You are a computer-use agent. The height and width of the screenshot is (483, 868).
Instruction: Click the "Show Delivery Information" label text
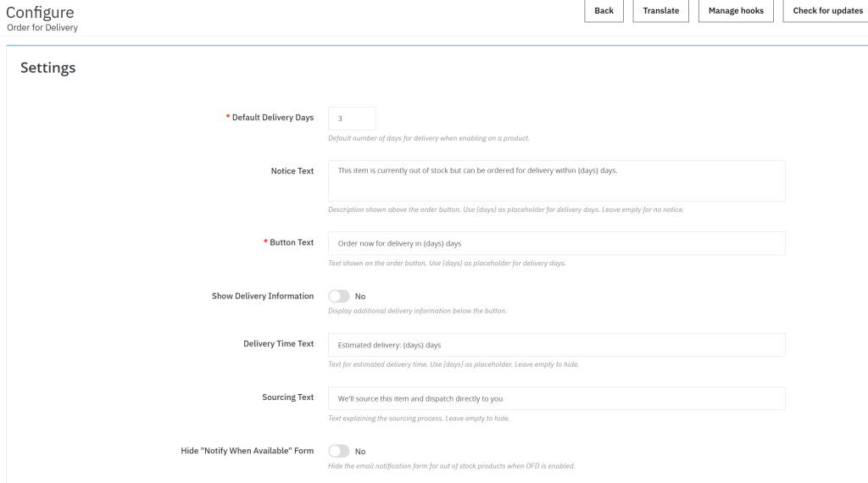pos(262,297)
